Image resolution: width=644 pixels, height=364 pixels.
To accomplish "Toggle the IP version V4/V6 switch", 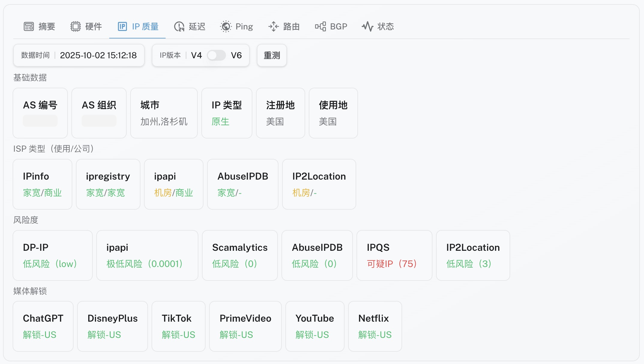I will 216,55.
